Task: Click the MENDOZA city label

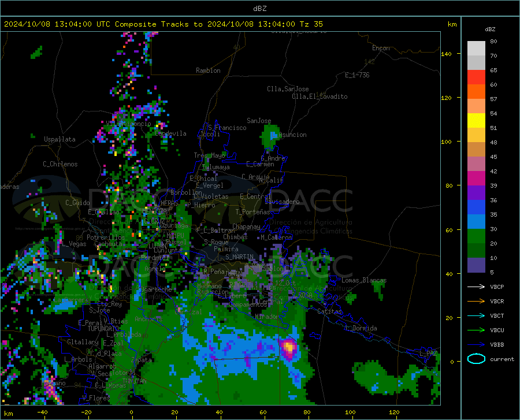Action: [x=154, y=211]
